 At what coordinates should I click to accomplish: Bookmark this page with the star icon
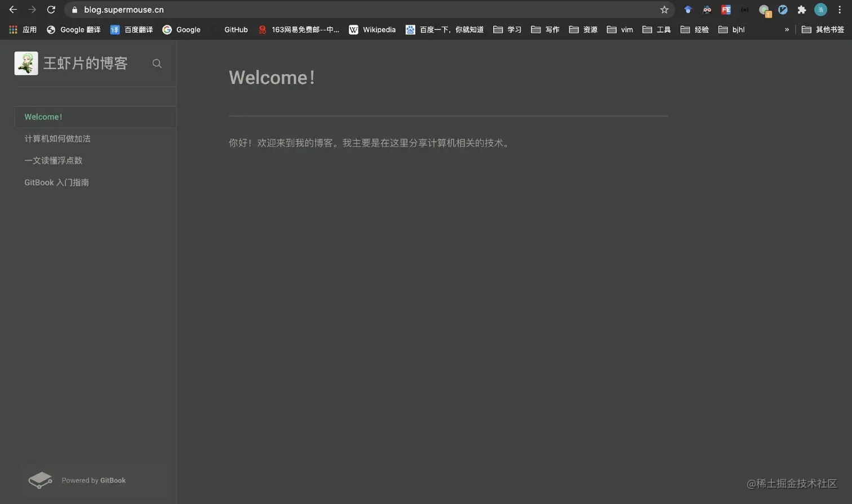664,10
